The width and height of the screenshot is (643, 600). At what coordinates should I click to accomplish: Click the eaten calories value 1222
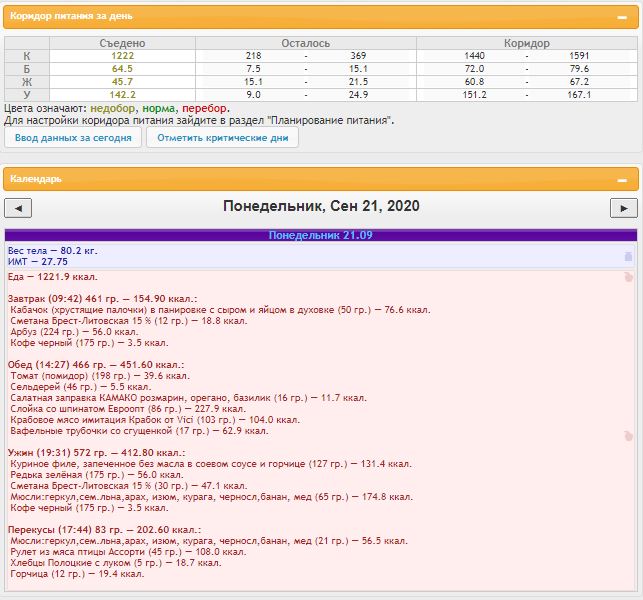coord(122,56)
